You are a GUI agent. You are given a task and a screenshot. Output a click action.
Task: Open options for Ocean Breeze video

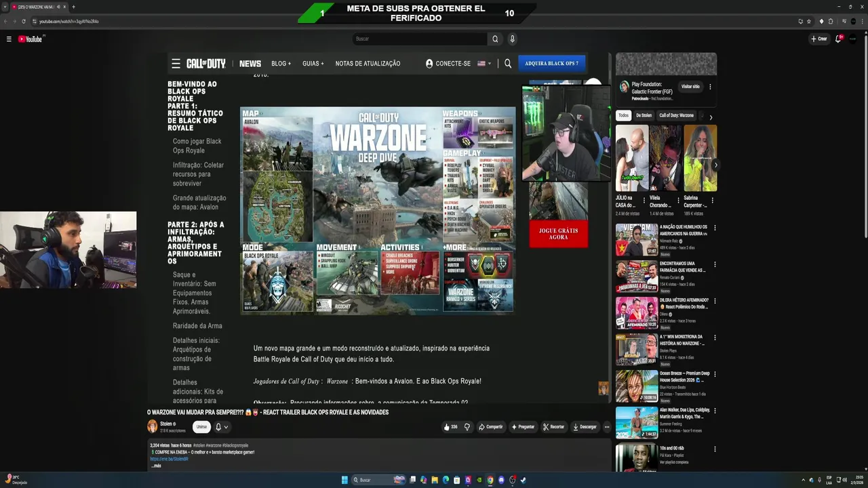[x=715, y=374]
